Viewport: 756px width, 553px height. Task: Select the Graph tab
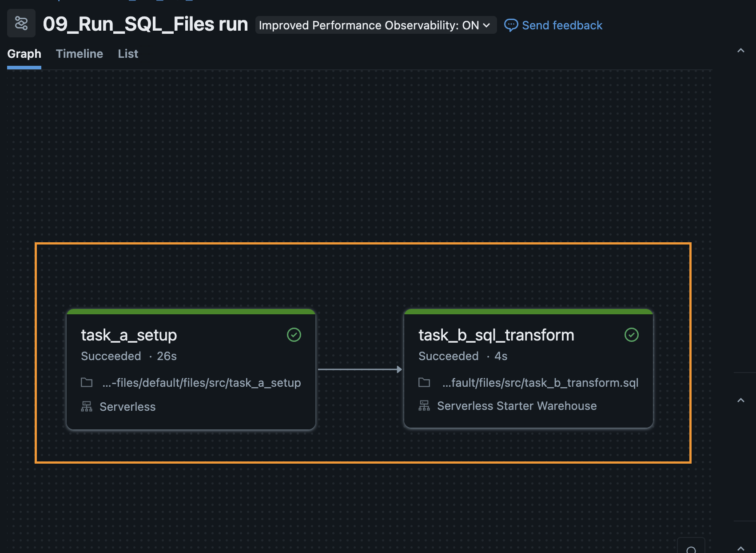[24, 54]
